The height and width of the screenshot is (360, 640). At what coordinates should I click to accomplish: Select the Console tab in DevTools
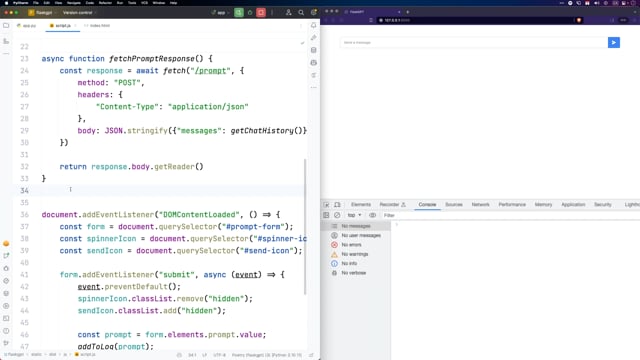tap(427, 204)
